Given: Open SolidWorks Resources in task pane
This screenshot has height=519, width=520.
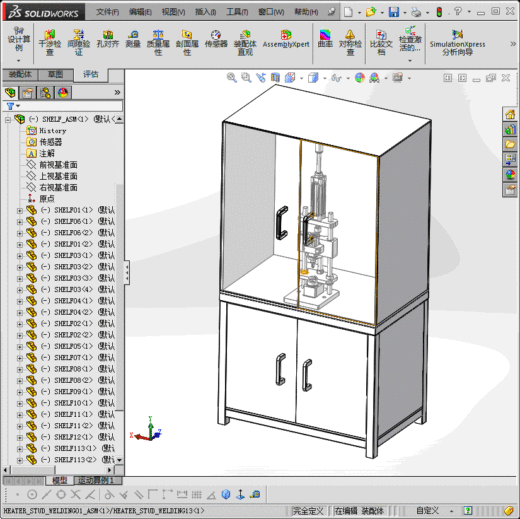Looking at the screenshot, I should pyautogui.click(x=510, y=114).
